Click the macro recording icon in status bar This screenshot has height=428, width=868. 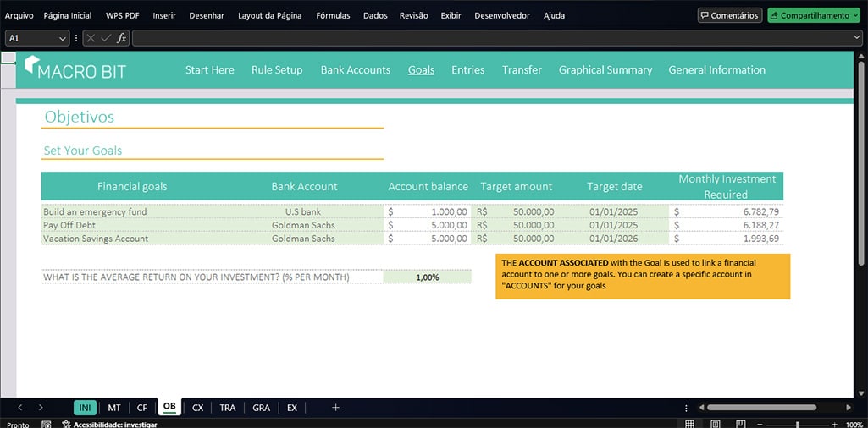pyautogui.click(x=47, y=425)
